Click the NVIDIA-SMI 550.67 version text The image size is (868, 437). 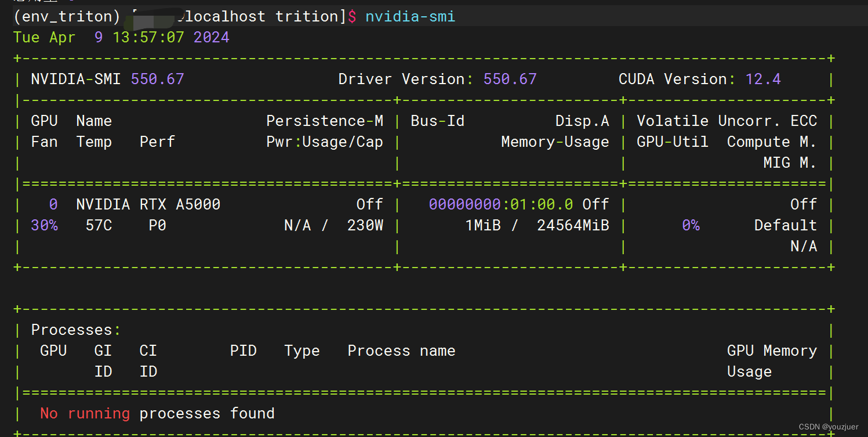coord(107,79)
